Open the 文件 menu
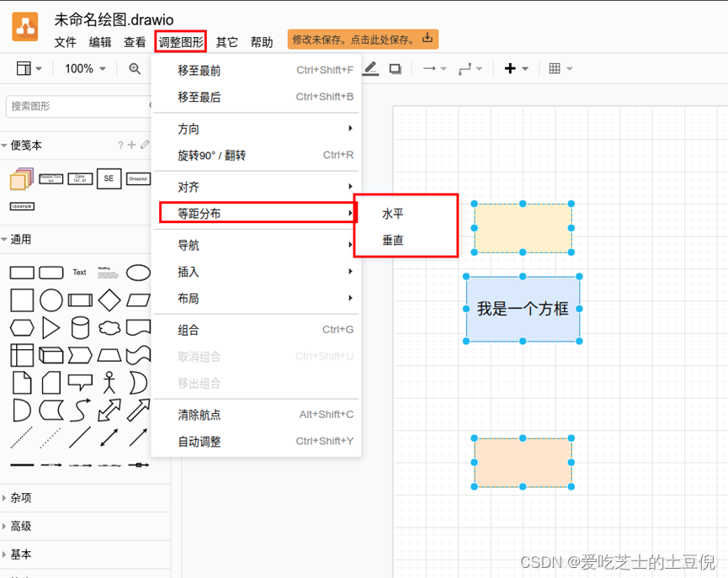728x578 pixels. coord(65,42)
